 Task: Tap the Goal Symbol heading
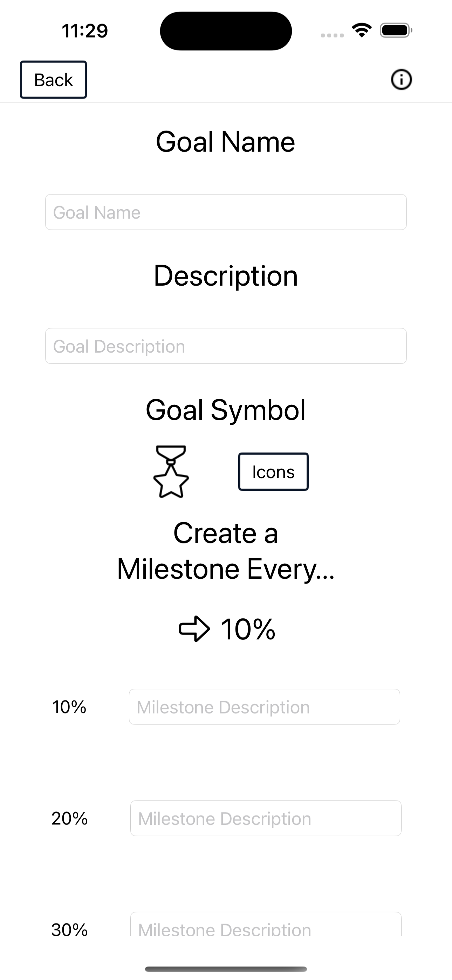(226, 410)
